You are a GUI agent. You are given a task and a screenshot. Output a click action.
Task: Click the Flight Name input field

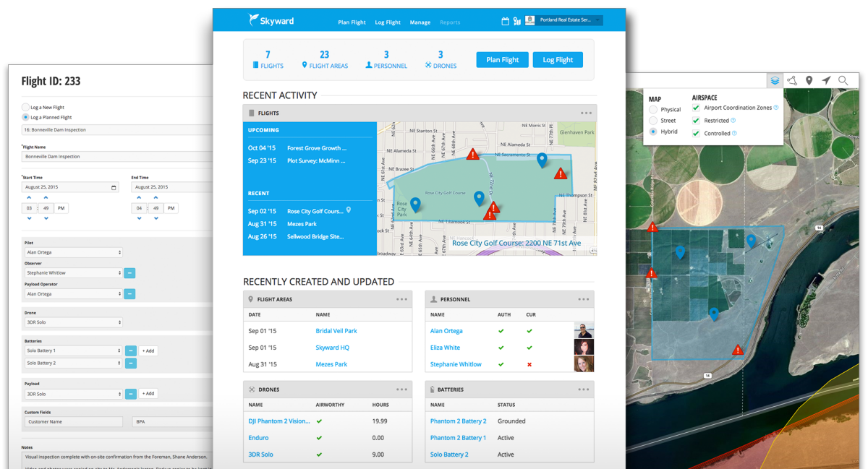point(116,157)
